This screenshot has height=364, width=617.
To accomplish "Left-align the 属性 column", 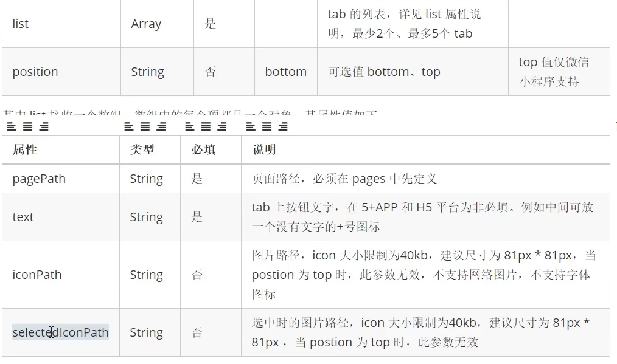I will 12,127.
